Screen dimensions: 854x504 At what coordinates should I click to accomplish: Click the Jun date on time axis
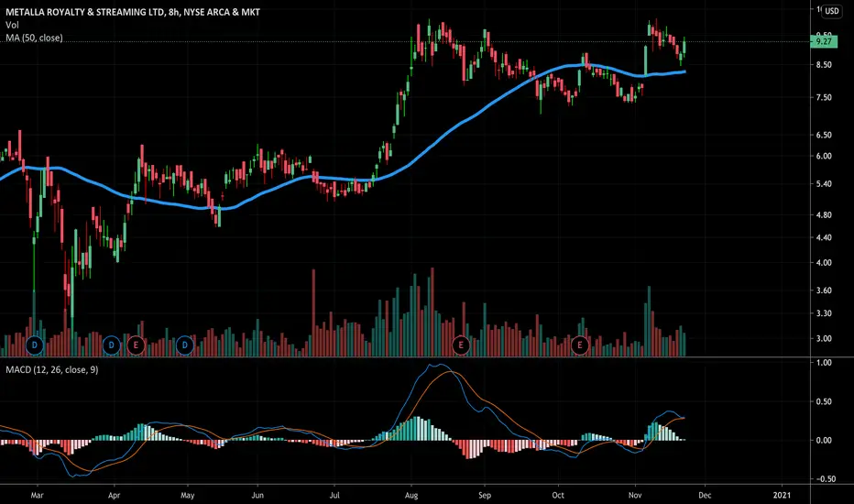(x=257, y=495)
